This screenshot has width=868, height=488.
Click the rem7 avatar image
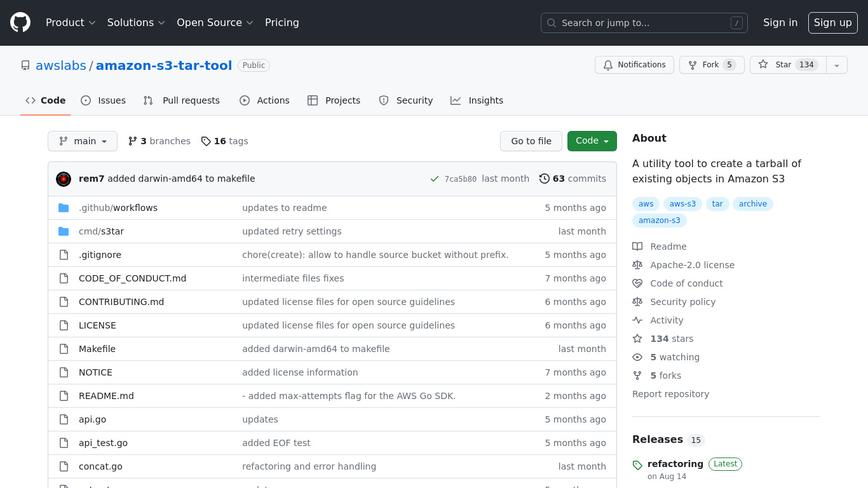coord(64,179)
